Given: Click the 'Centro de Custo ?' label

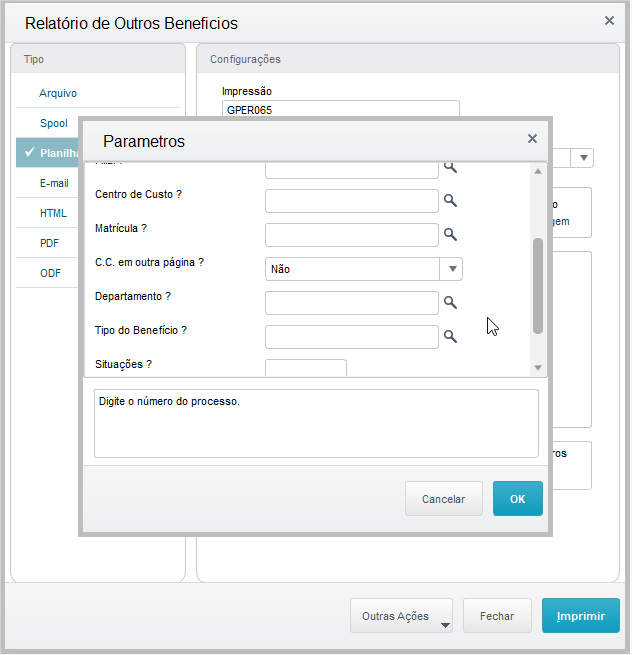Looking at the screenshot, I should (x=138, y=194).
